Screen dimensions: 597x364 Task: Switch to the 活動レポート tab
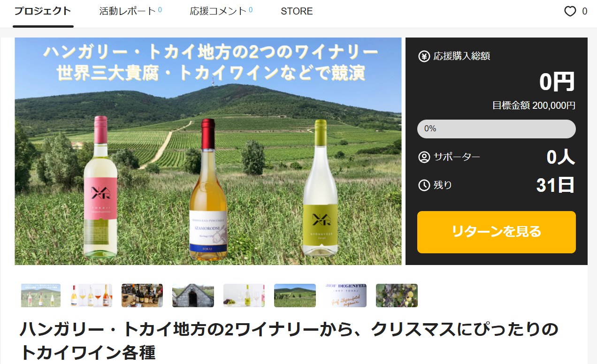(x=130, y=11)
